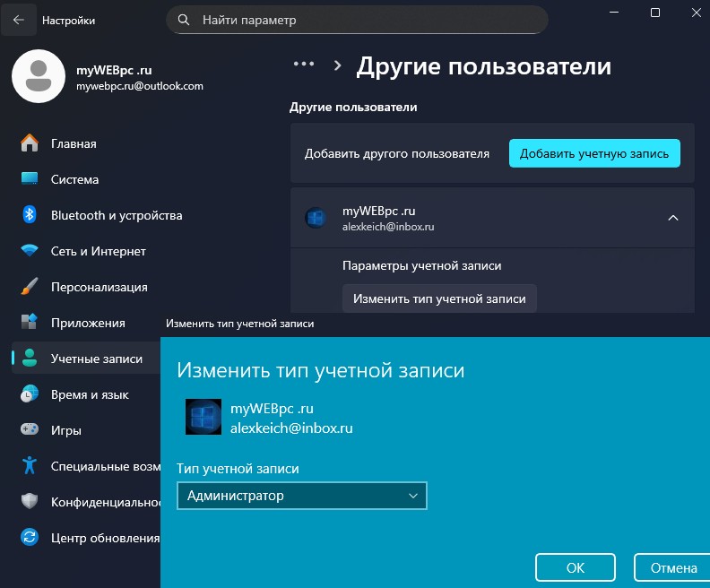The width and height of the screenshot is (710, 588).
Task: Click the alexkeich@inbox.ru text in dialog
Action: [291, 428]
